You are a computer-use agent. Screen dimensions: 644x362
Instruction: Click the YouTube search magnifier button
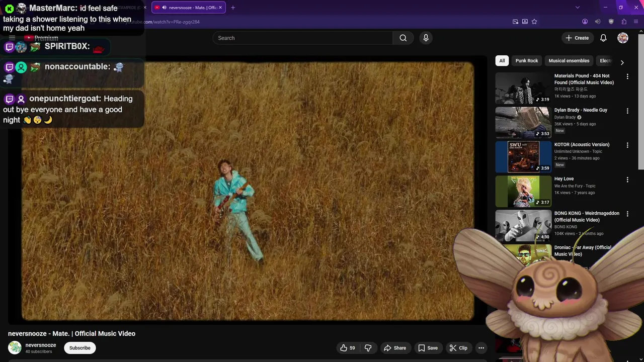[x=403, y=38]
